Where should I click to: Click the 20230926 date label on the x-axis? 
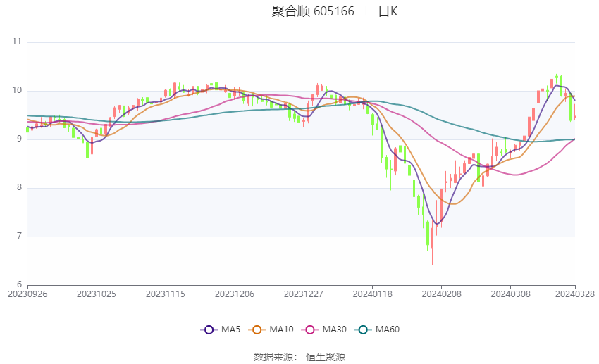pos(27,294)
